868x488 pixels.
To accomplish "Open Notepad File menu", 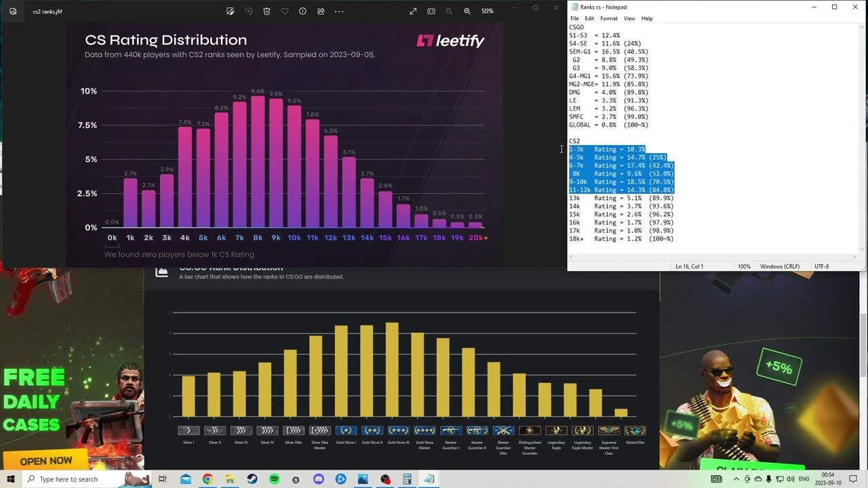I will tap(574, 18).
